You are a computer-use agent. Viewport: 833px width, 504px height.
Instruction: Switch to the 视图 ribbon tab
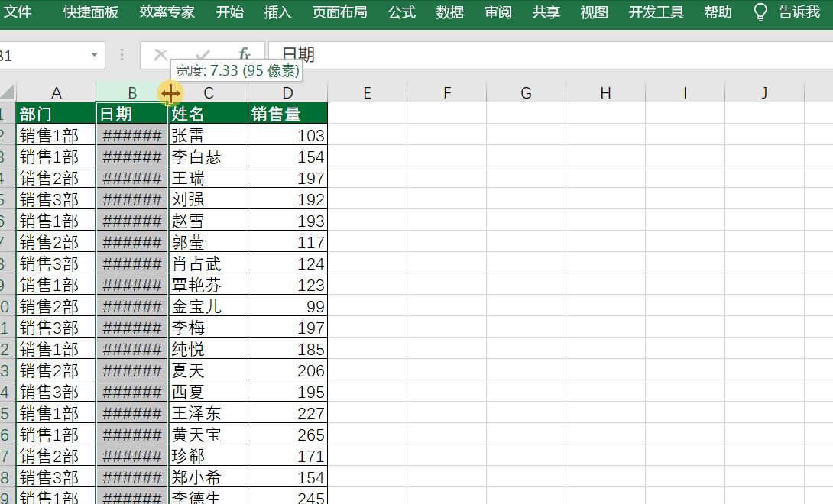(594, 12)
